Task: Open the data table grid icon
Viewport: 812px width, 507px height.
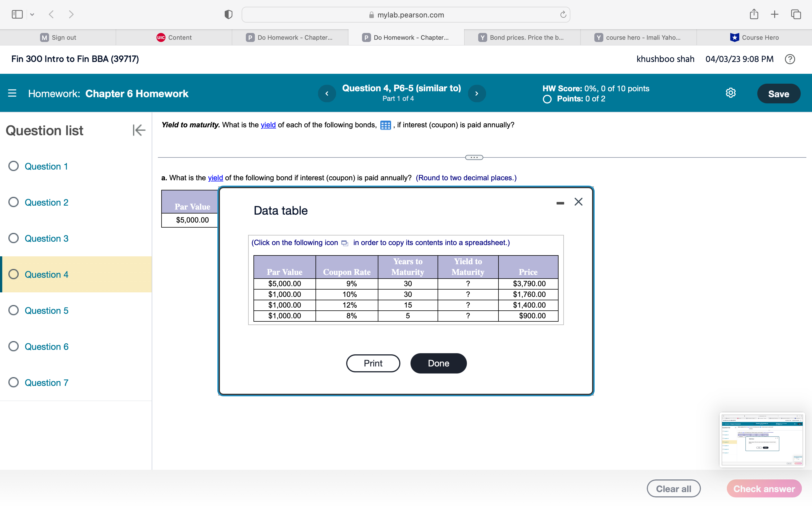Action: [x=385, y=125]
